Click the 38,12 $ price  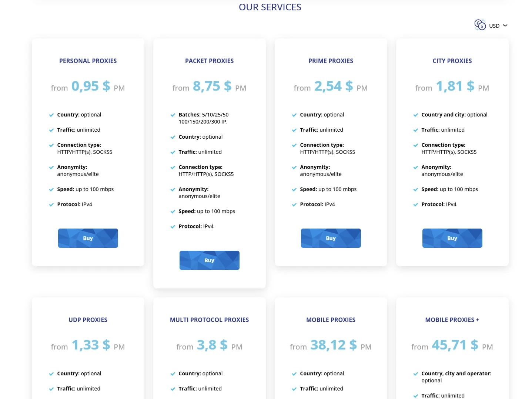coord(334,345)
